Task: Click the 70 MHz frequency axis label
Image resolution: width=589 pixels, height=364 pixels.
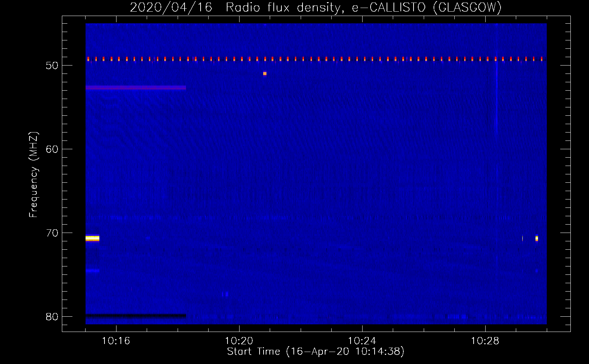Action: [52, 233]
